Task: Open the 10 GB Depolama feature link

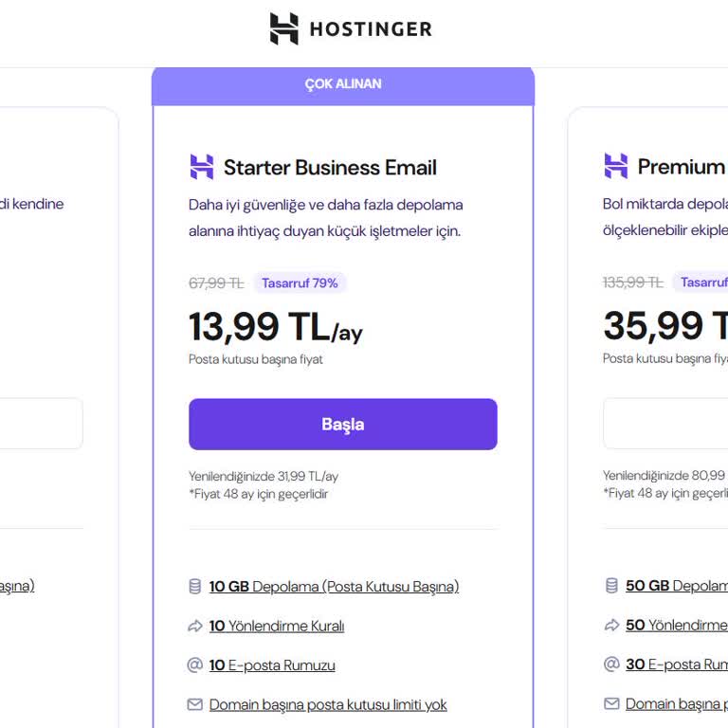Action: point(334,587)
